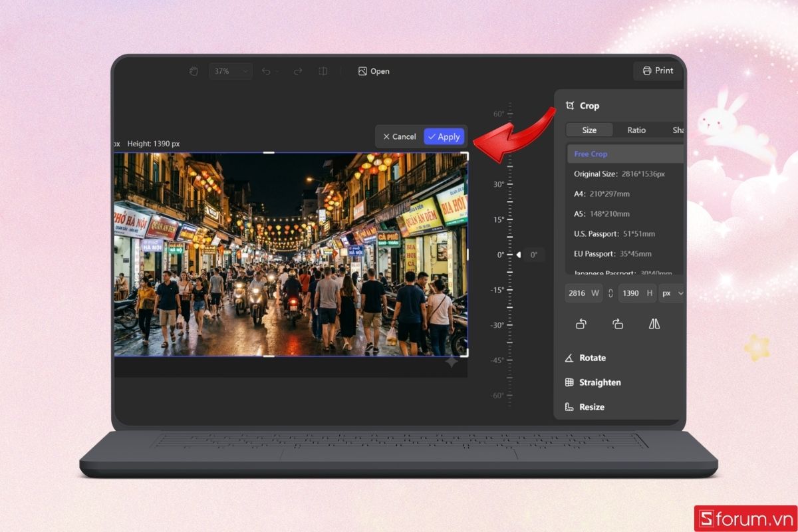
Task: Switch to the Size tab
Action: (589, 130)
